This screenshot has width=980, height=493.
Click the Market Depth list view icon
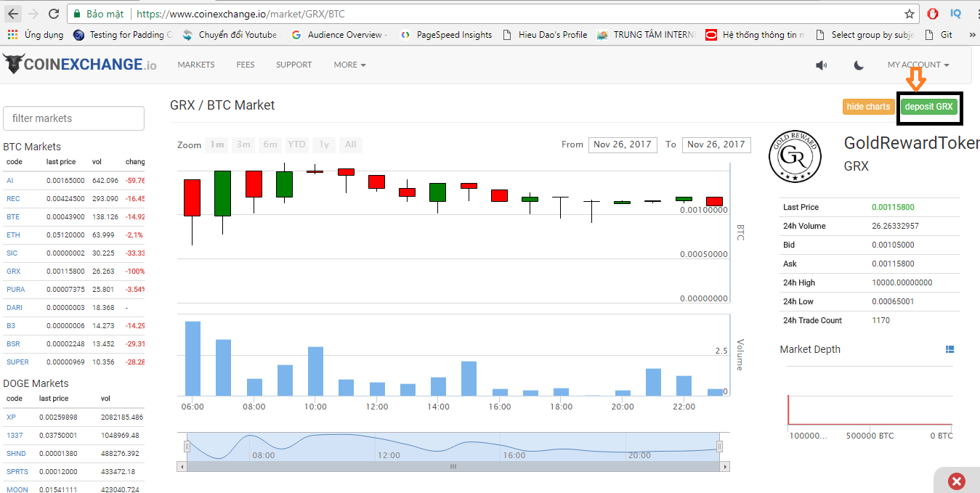point(949,350)
